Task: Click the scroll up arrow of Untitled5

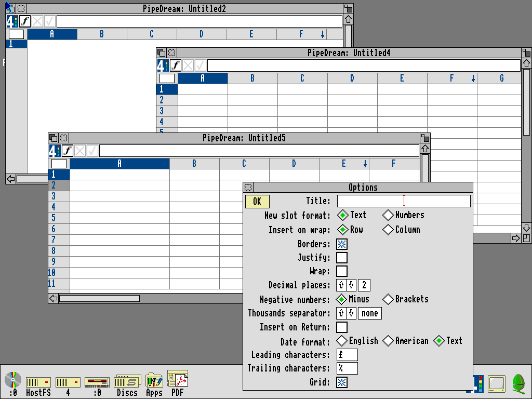Action: click(x=425, y=149)
